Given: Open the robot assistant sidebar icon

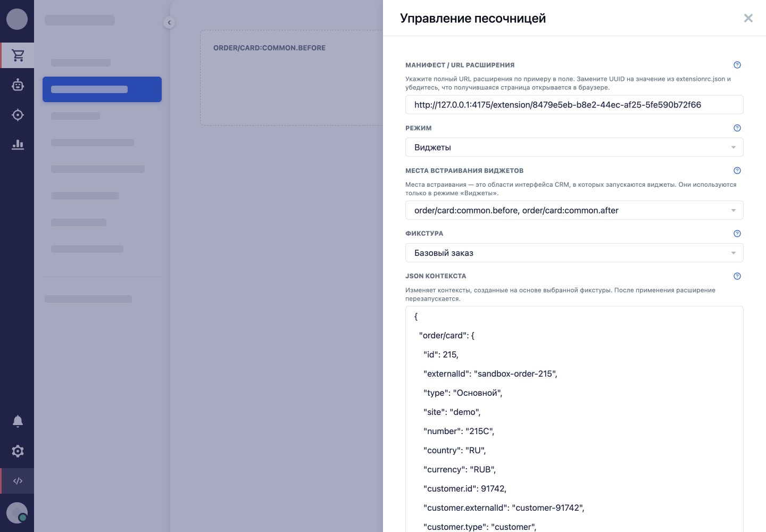Looking at the screenshot, I should point(18,85).
